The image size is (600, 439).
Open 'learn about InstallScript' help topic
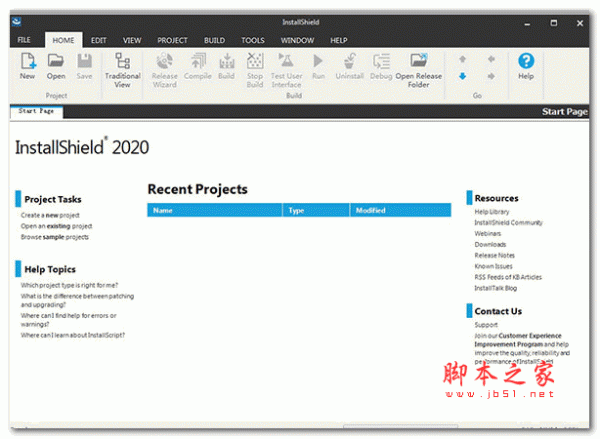coord(73,335)
